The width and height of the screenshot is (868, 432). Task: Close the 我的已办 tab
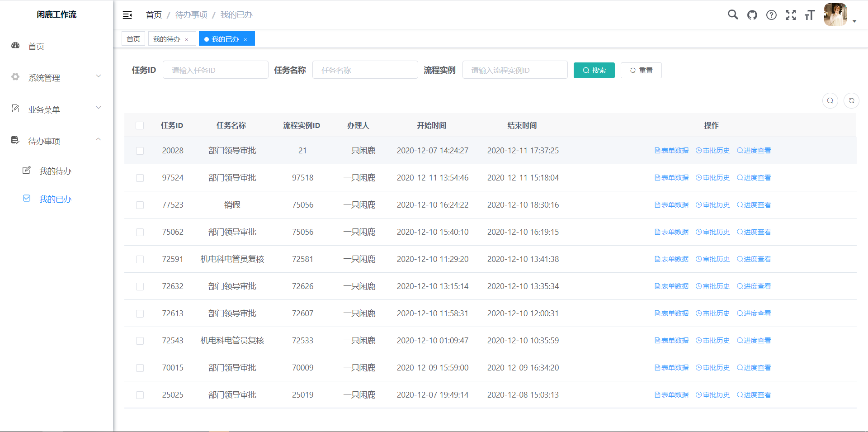point(245,39)
